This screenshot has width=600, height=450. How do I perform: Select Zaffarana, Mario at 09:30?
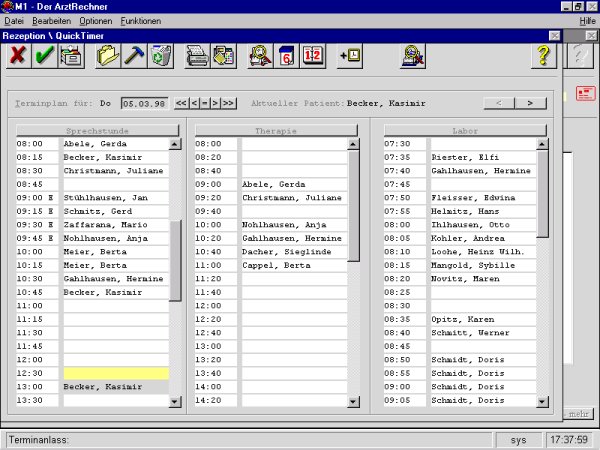[116, 225]
